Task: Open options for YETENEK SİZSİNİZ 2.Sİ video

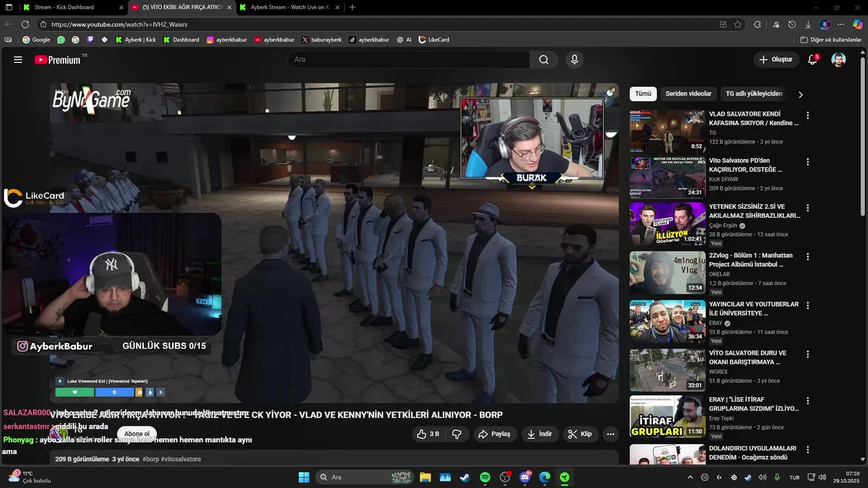Action: pyautogui.click(x=807, y=208)
